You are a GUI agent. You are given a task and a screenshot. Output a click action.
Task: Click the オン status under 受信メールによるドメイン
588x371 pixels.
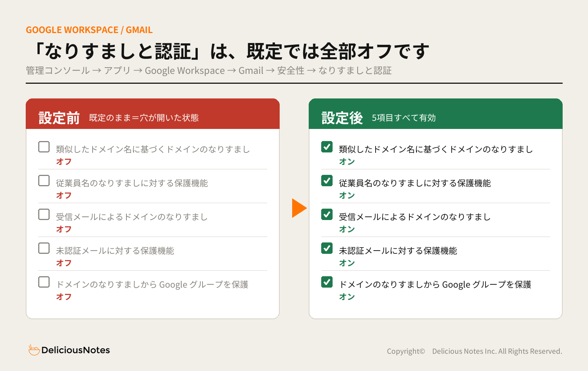[x=347, y=229]
